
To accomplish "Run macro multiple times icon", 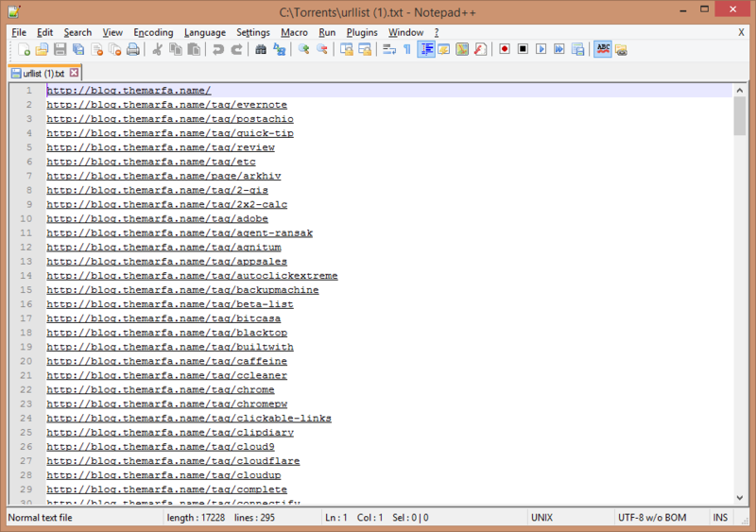I will 559,49.
